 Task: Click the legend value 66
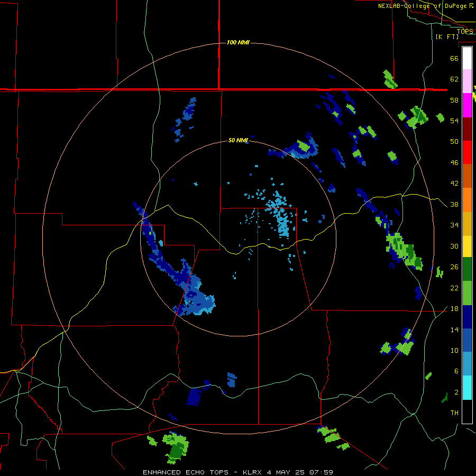tap(454, 58)
